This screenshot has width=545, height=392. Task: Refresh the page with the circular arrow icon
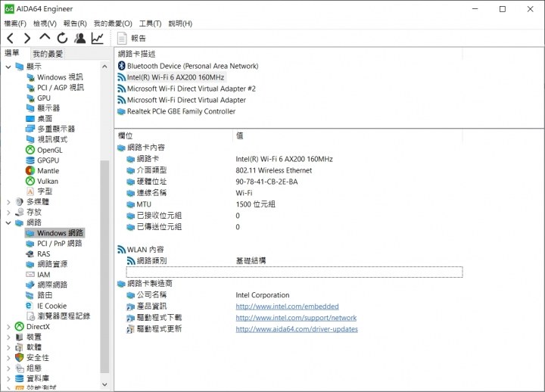62,39
